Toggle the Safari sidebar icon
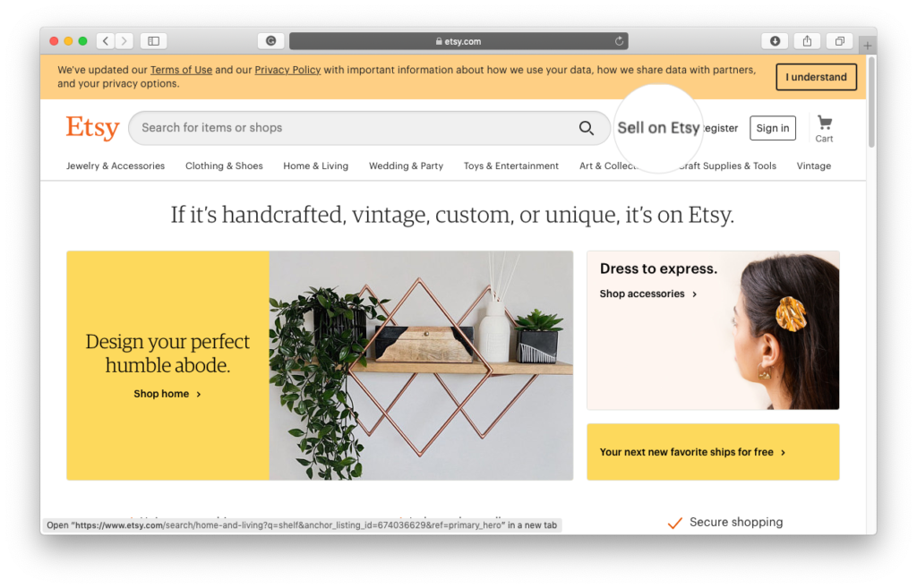The height and width of the screenshot is (588, 917). (153, 41)
